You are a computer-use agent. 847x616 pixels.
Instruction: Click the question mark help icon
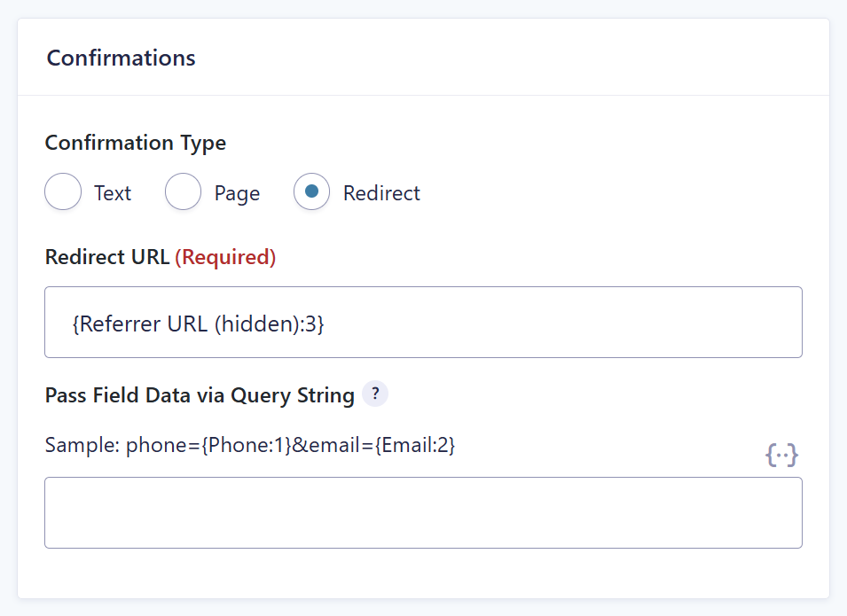point(375,394)
